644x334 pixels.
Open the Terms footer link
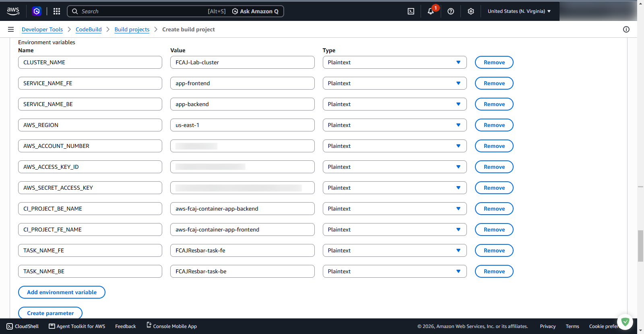click(572, 326)
